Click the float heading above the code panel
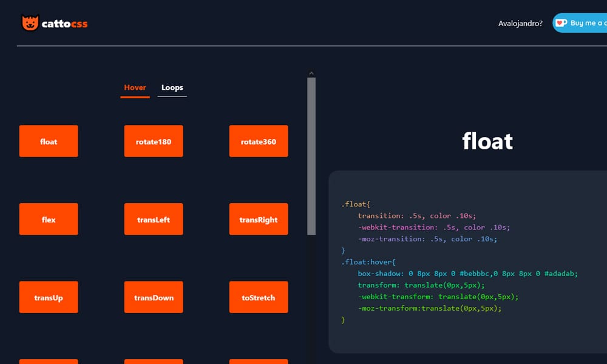Screen dimensions: 607x364 coord(487,141)
